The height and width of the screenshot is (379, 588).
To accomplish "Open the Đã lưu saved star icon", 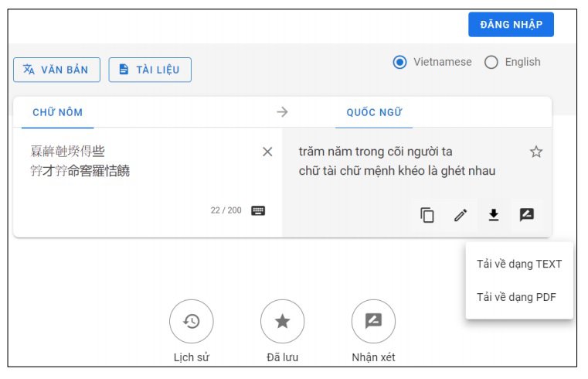I will (282, 321).
